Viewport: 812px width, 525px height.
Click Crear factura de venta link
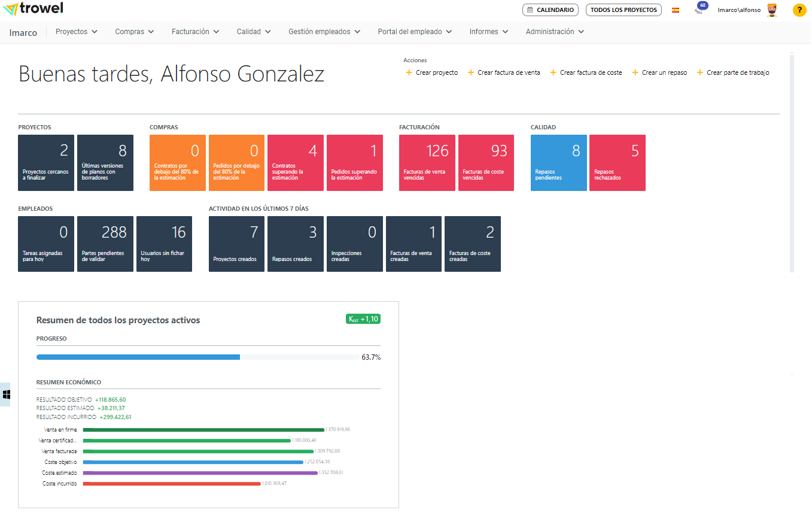click(x=509, y=73)
